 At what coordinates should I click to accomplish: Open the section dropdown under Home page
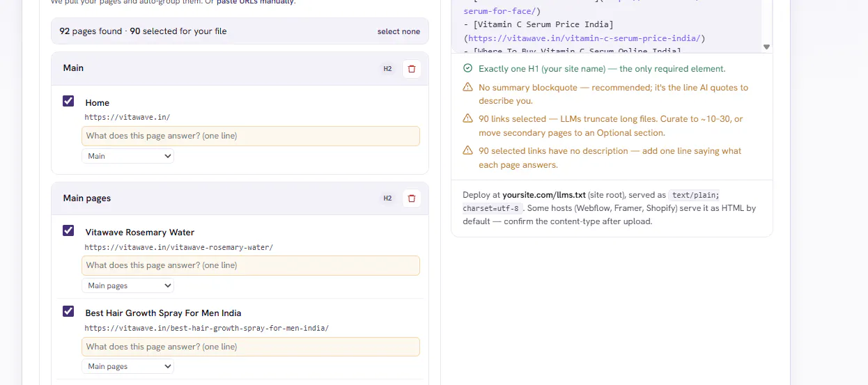[127, 156]
